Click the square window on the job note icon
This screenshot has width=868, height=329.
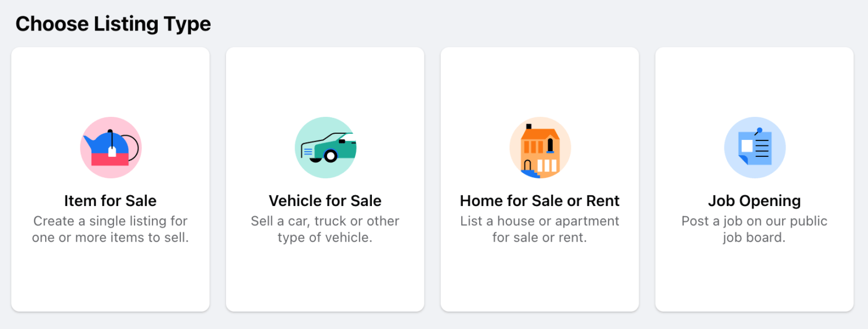tap(747, 146)
